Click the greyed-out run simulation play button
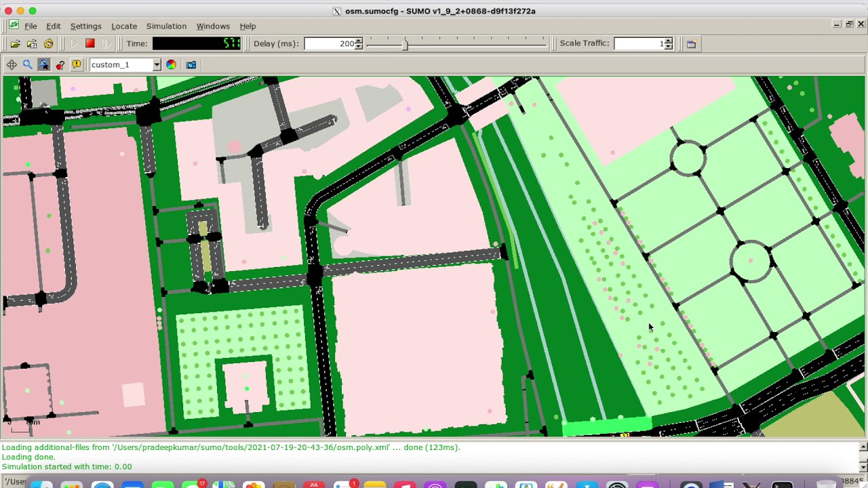868x488 pixels. point(74,43)
